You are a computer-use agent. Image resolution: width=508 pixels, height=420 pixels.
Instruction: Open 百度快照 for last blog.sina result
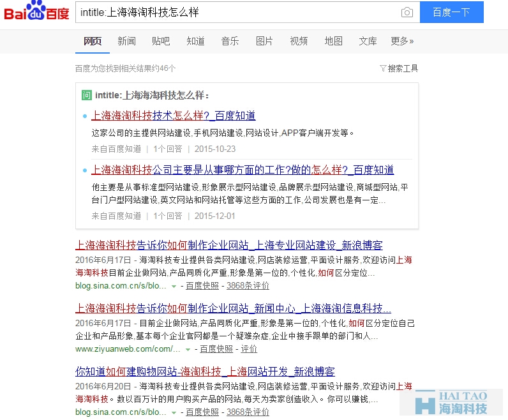point(202,412)
